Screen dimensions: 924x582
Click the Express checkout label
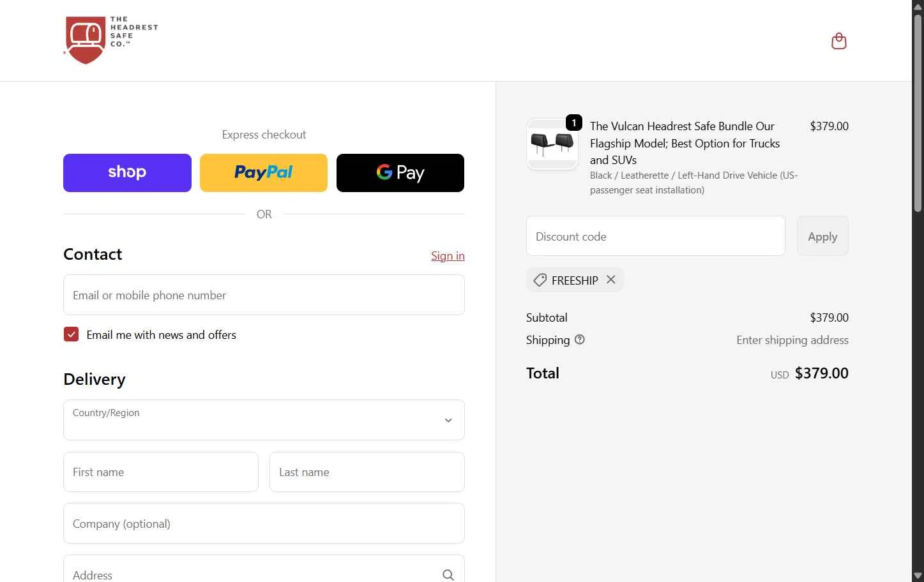tap(264, 135)
